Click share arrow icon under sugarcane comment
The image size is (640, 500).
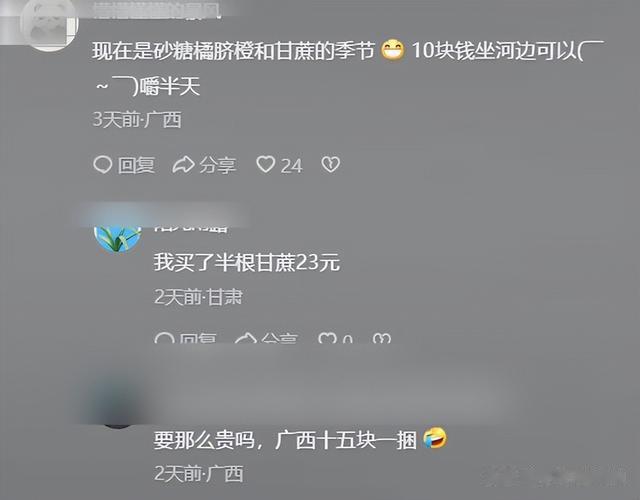coord(246,338)
